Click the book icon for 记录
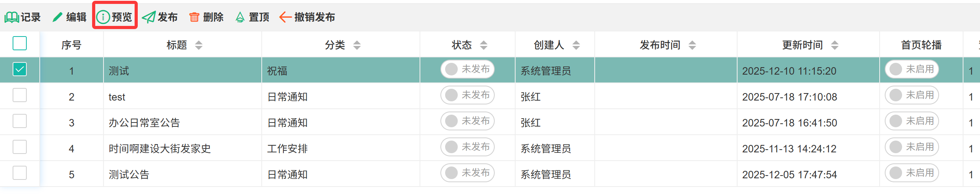The image size is (980, 194). tap(11, 17)
